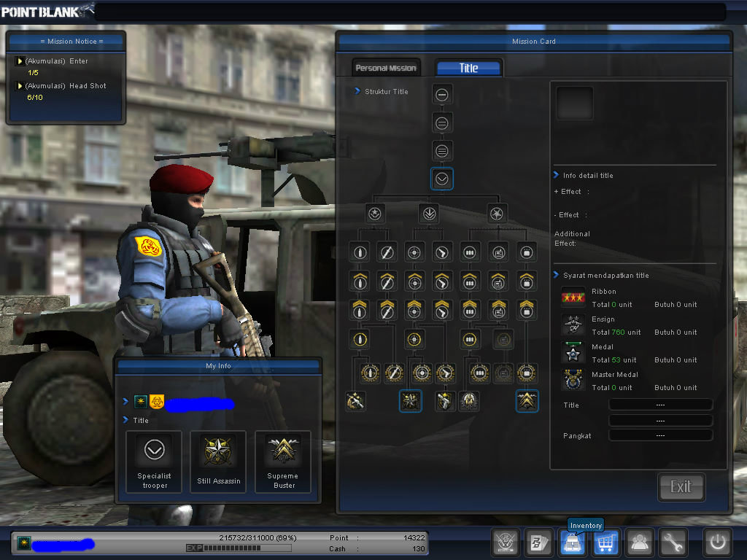Select plain magazines title icon without chevrons
Image resolution: width=747 pixels, height=560 pixels.
pyautogui.click(x=469, y=252)
